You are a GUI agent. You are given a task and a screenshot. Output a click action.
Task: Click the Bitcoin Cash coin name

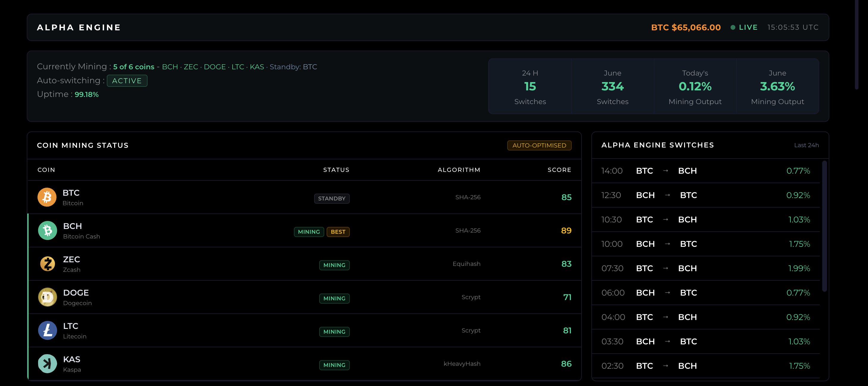[x=82, y=236]
